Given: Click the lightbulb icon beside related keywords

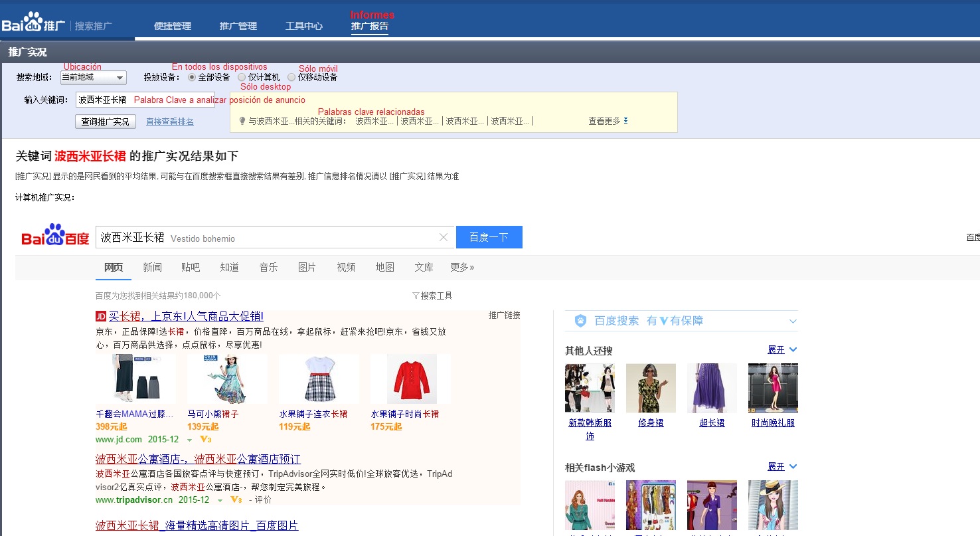Looking at the screenshot, I should [242, 121].
